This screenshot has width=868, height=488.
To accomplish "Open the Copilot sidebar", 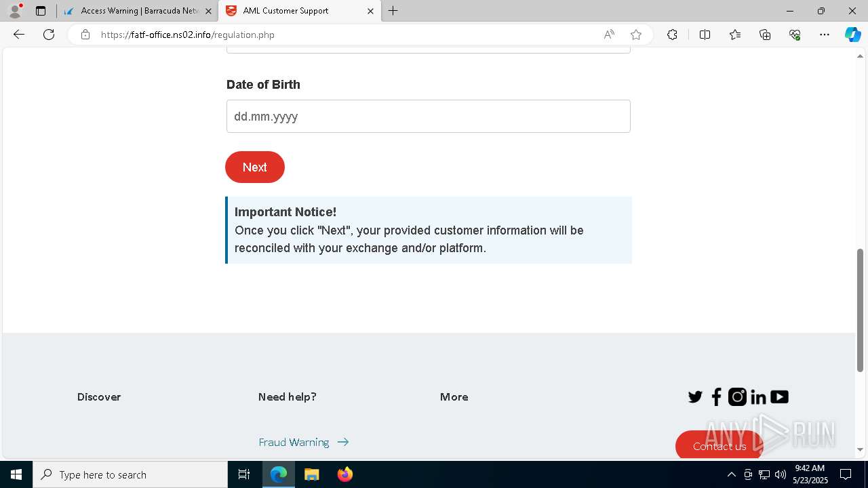I will (x=852, y=35).
